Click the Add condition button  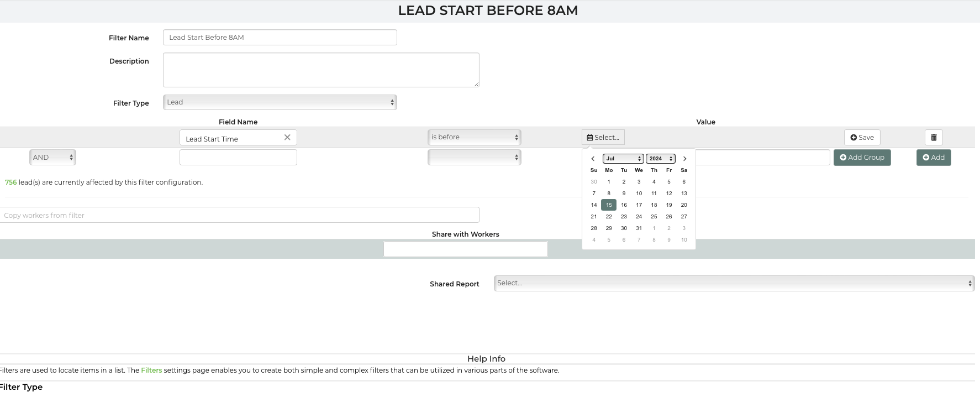coord(933,158)
